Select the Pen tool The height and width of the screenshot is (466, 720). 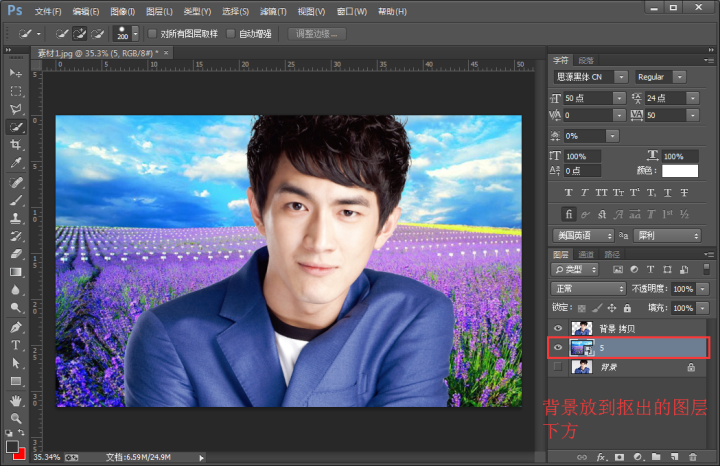[16, 327]
